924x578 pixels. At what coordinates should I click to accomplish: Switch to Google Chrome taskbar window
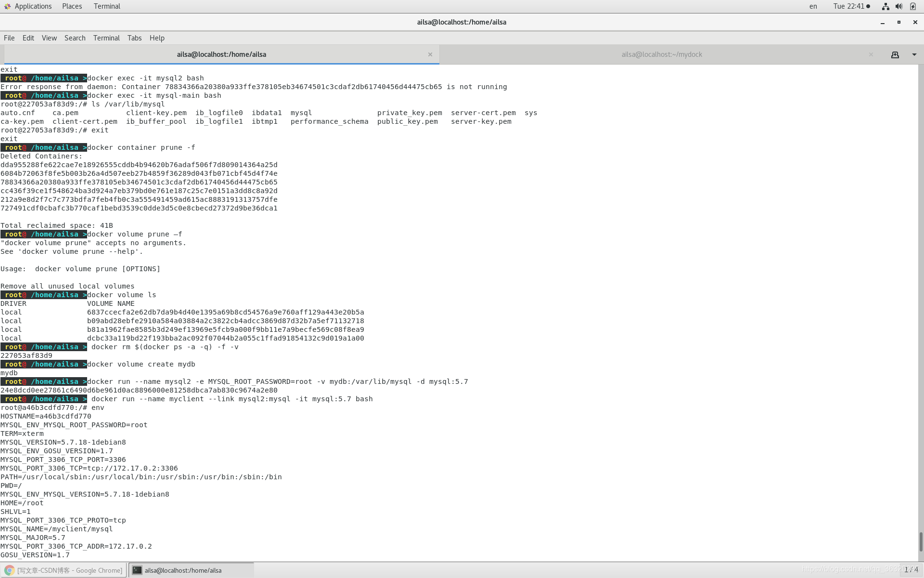(x=64, y=570)
